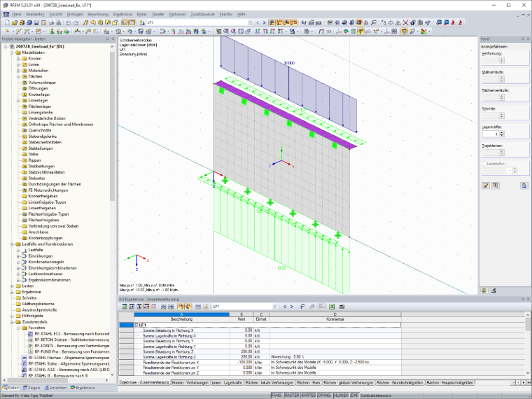The width and height of the screenshot is (532, 399).
Task: Select Linienlager in the tree
Action: click(38, 100)
